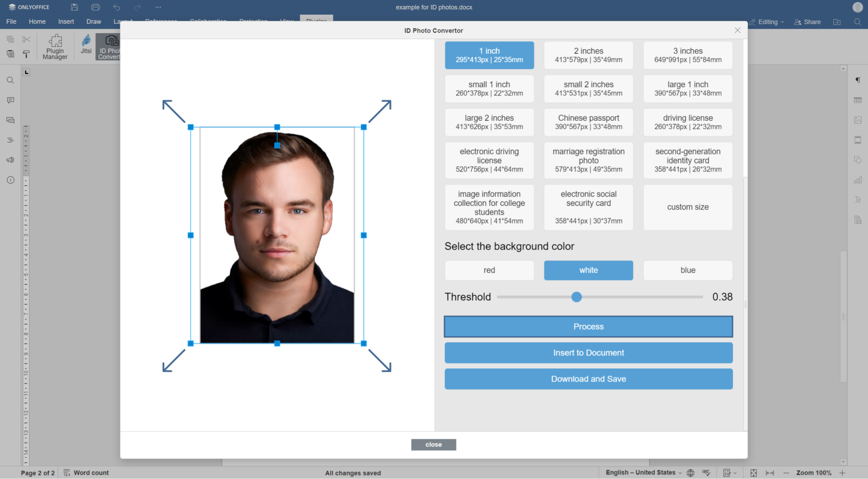Open the Comments panel

[x=10, y=100]
